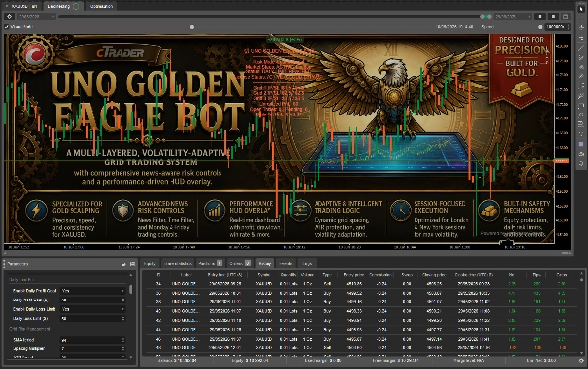Open the backtest end date dropdown

(x=513, y=16)
